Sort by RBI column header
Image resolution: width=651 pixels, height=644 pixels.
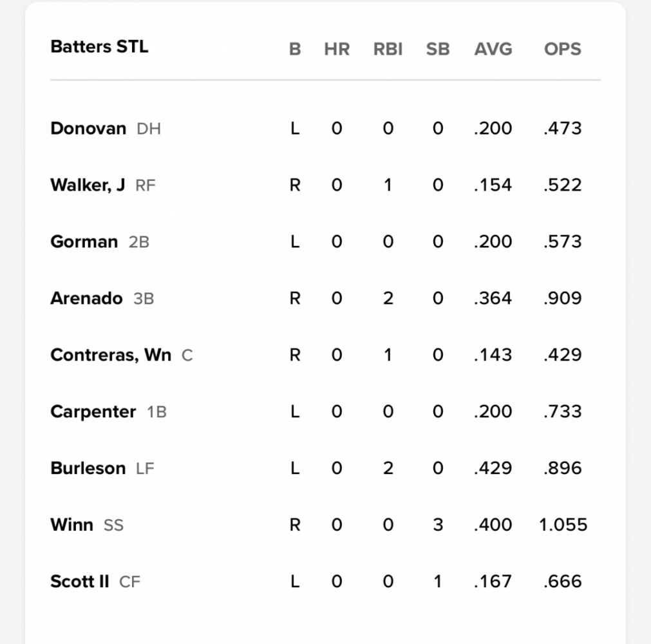[x=388, y=49]
